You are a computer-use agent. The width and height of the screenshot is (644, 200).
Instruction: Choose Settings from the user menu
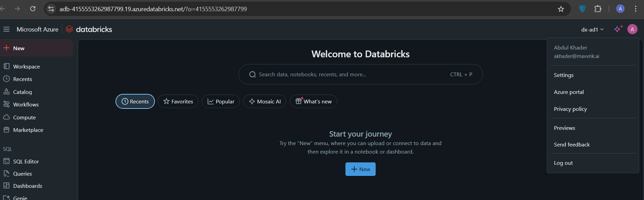pyautogui.click(x=563, y=75)
